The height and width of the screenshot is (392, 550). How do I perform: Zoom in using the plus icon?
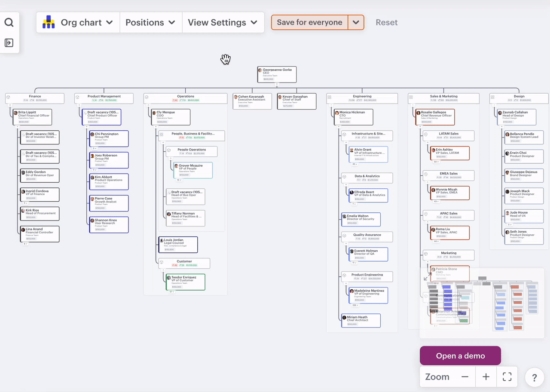[486, 377]
